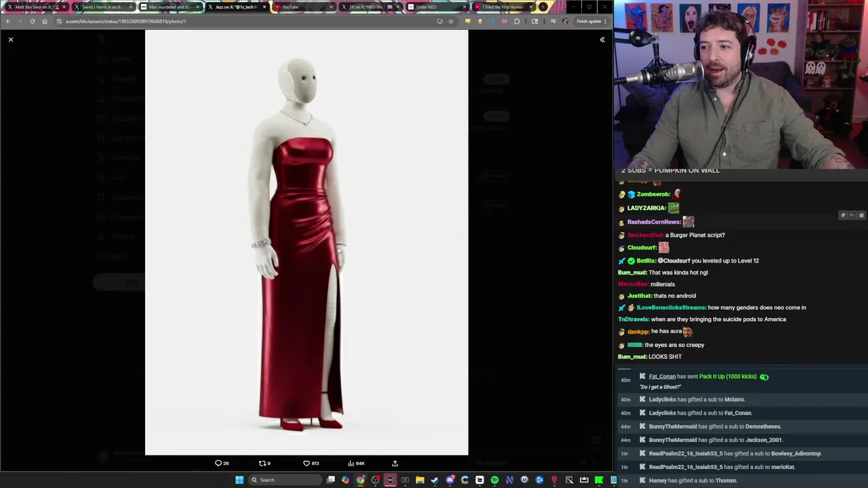
Task: Click 'the eyes are so creepy' message
Action: click(x=674, y=345)
